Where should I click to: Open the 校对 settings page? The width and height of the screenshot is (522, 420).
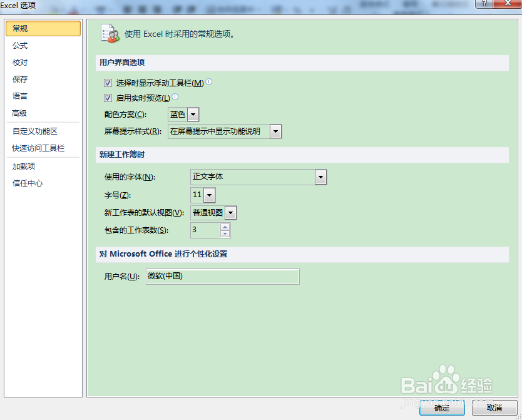point(20,62)
